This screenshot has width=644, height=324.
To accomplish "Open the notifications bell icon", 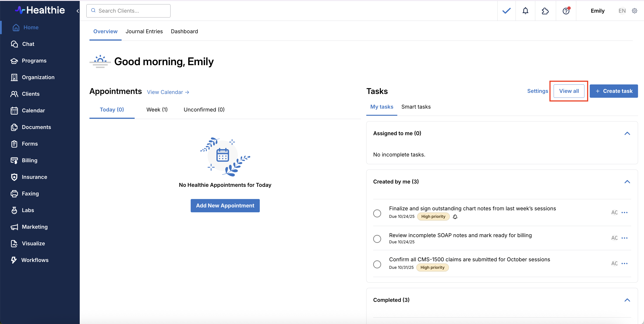I will point(525,11).
